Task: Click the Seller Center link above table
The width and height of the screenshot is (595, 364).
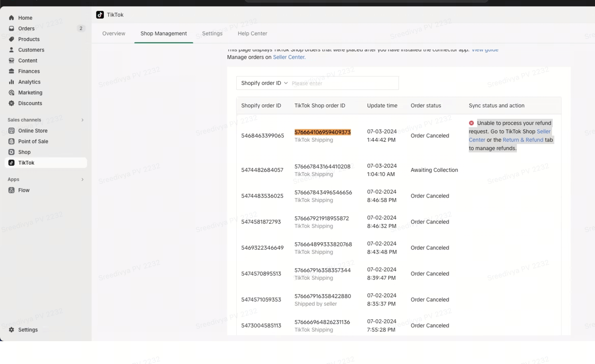Action: point(289,57)
